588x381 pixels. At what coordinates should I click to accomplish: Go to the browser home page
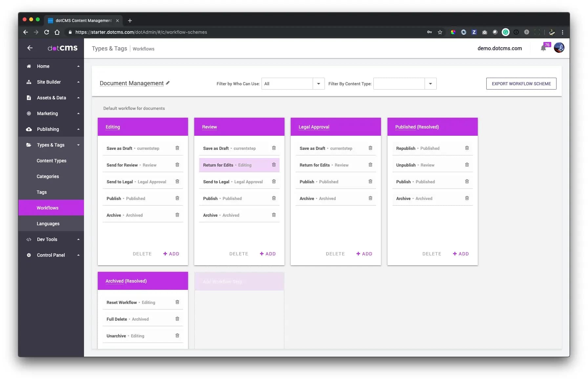(x=57, y=32)
